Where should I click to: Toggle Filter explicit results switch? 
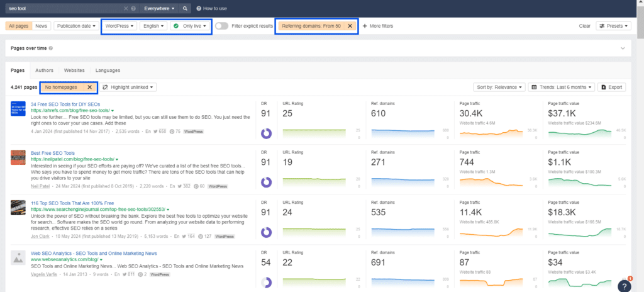(x=222, y=26)
